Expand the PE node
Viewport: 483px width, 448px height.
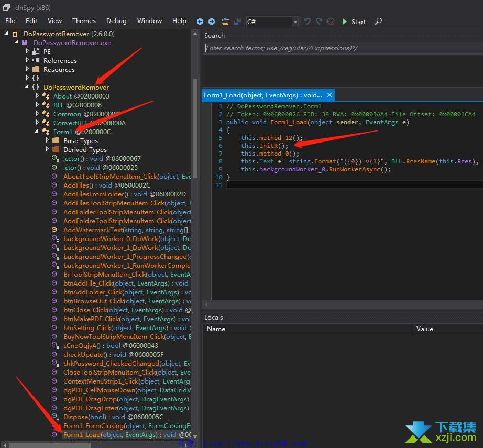pos(27,51)
